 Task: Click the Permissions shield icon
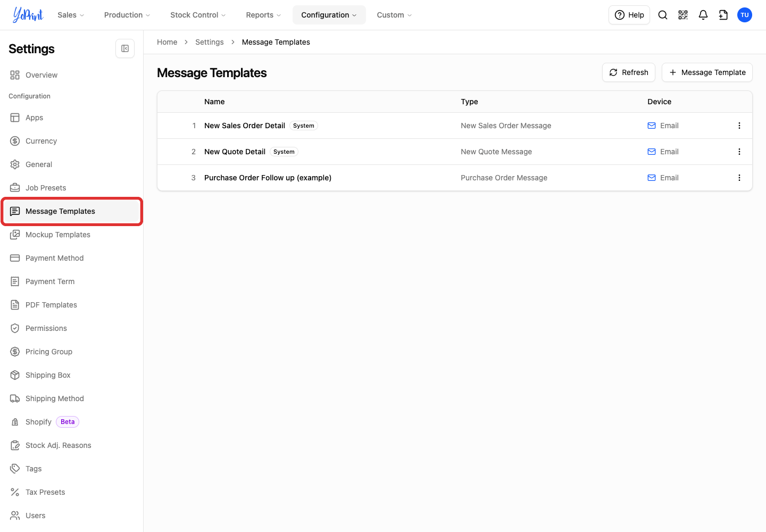(15, 328)
